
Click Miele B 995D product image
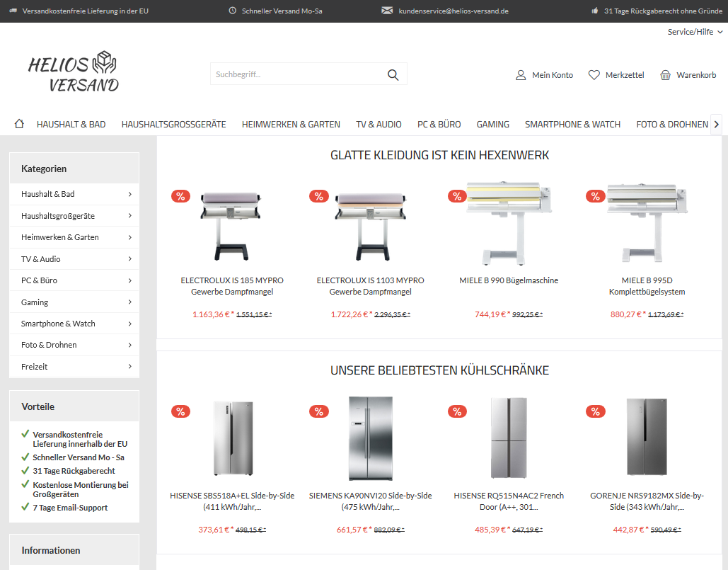(647, 223)
